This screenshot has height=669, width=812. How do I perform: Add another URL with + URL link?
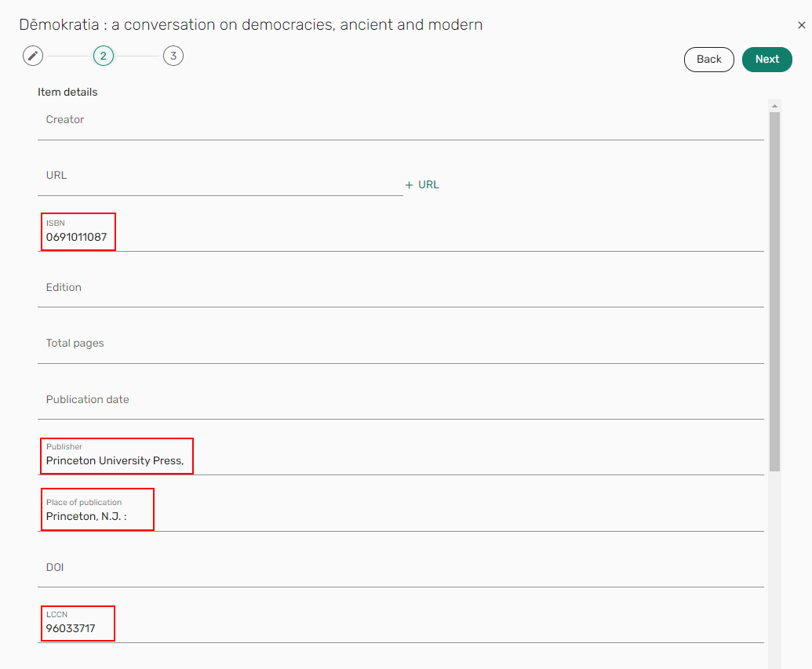tap(422, 185)
